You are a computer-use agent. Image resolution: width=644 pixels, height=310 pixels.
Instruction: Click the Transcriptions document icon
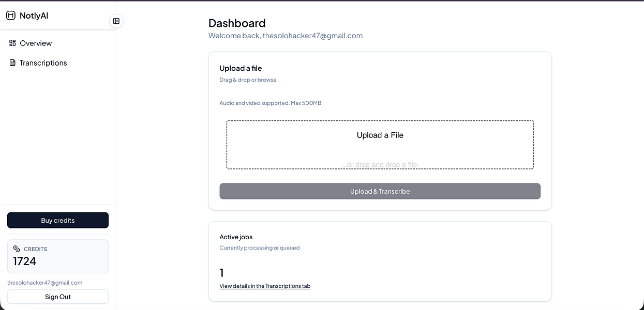pyautogui.click(x=12, y=63)
